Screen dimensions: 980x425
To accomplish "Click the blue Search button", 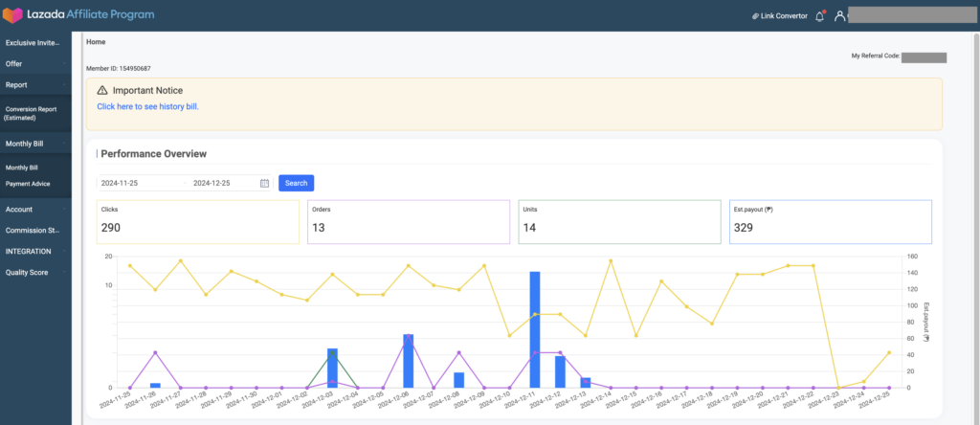I will coord(296,183).
